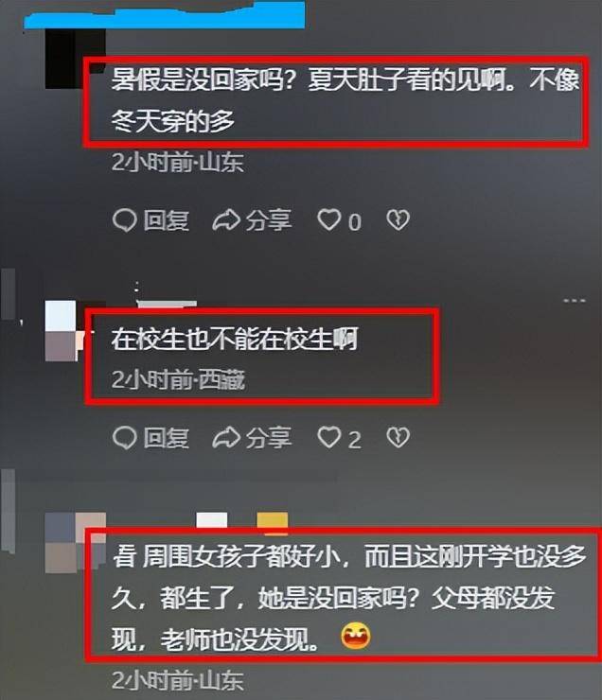The height and width of the screenshot is (700, 602).
Task: Open first commenter's black avatar
Action: tap(76, 59)
